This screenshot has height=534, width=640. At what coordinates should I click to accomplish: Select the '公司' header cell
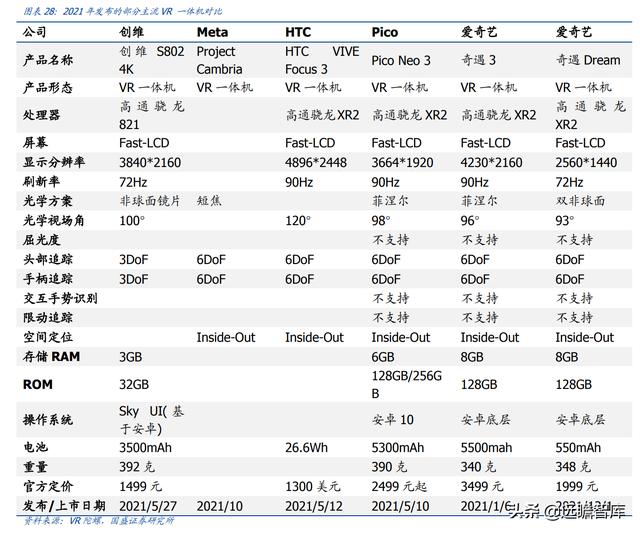(x=35, y=32)
